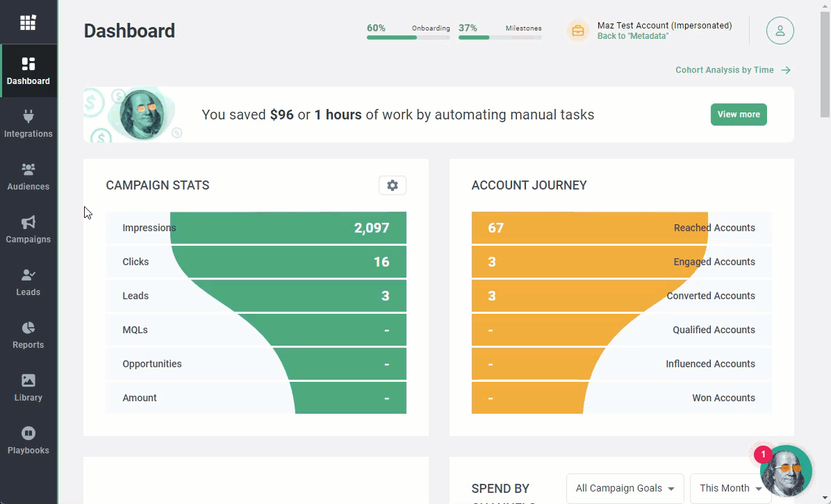
Task: Click the Campaign Stats settings gear
Action: (393, 185)
